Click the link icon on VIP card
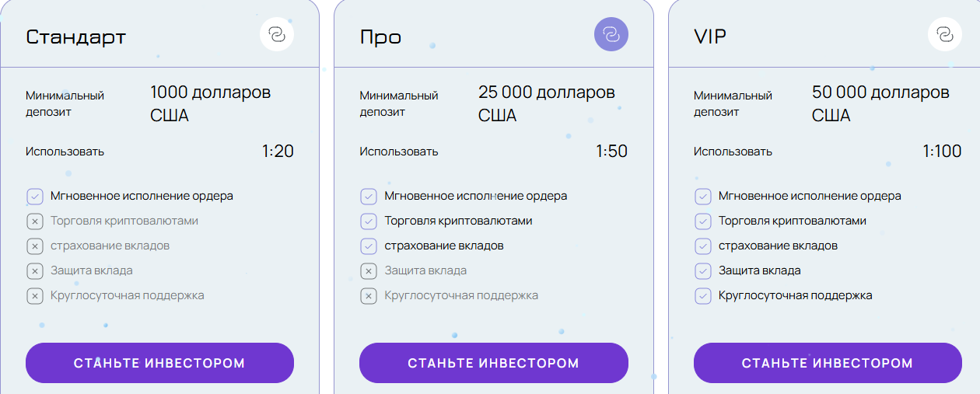 (x=945, y=34)
